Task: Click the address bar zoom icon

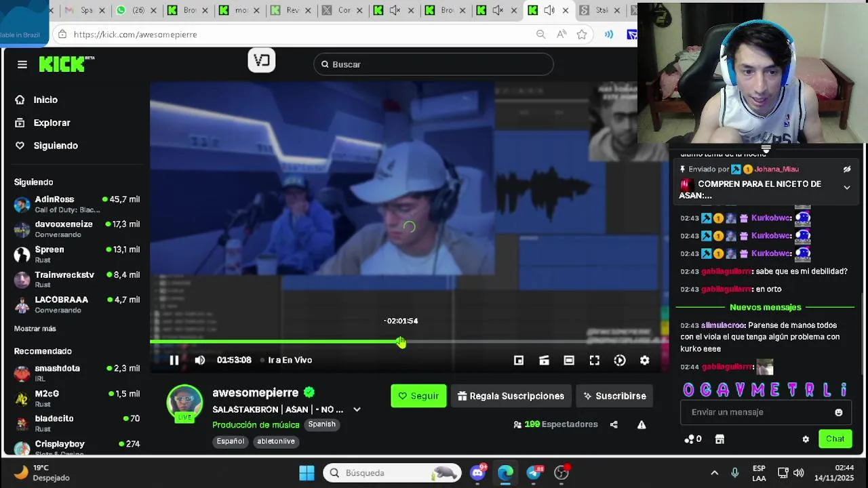Action: click(540, 35)
